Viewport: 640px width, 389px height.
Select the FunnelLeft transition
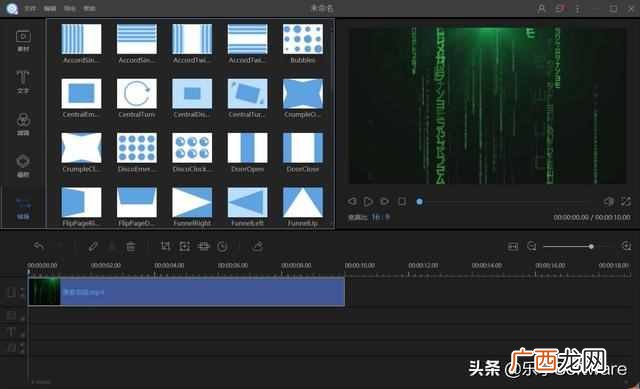point(247,202)
